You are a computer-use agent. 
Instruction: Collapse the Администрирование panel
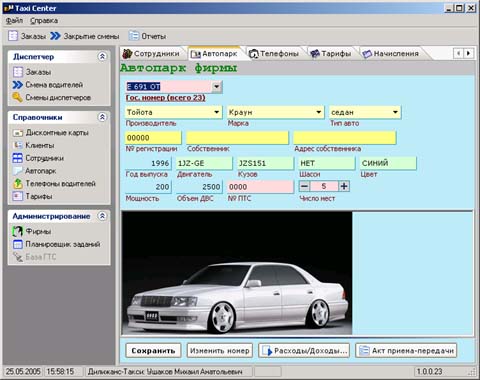pyautogui.click(x=102, y=216)
